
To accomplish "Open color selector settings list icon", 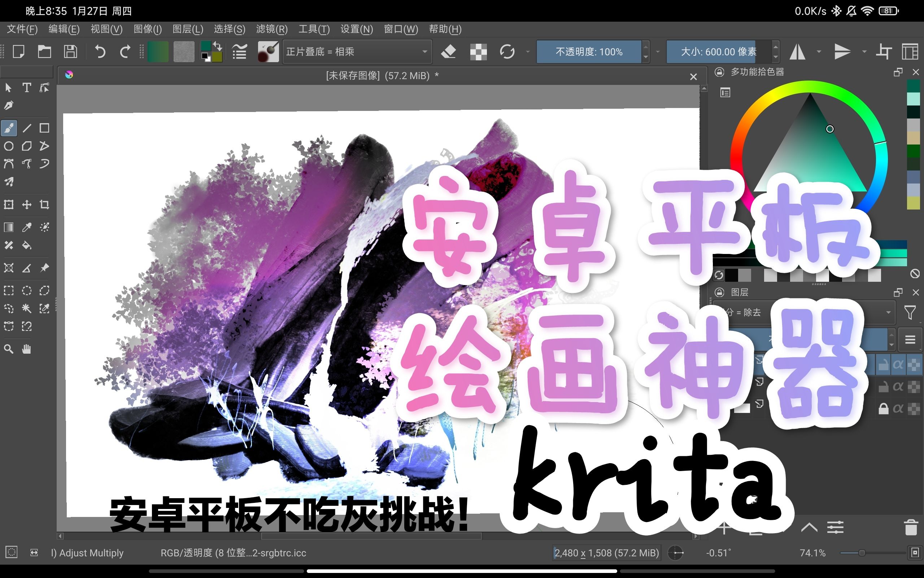I will 725,92.
